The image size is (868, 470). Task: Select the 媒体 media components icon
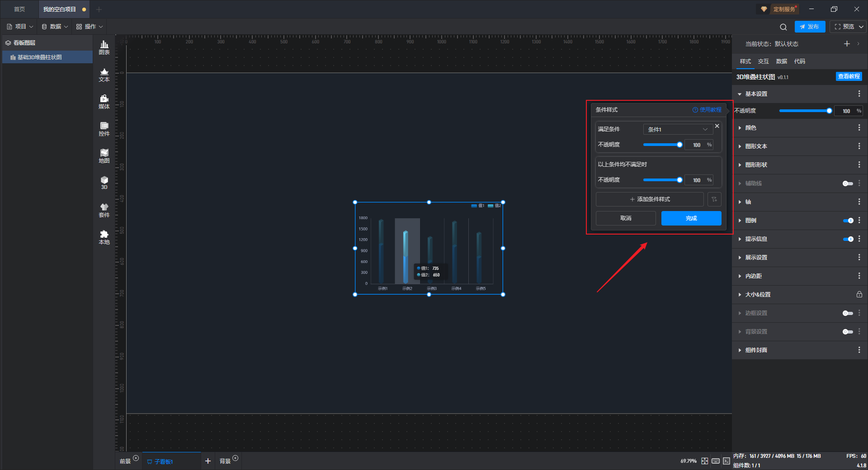(x=104, y=102)
